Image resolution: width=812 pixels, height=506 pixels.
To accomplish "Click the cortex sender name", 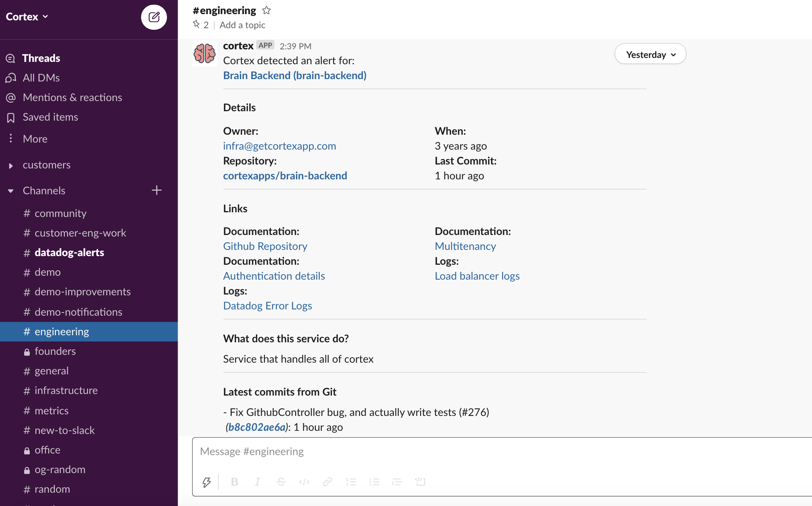I will tap(238, 46).
